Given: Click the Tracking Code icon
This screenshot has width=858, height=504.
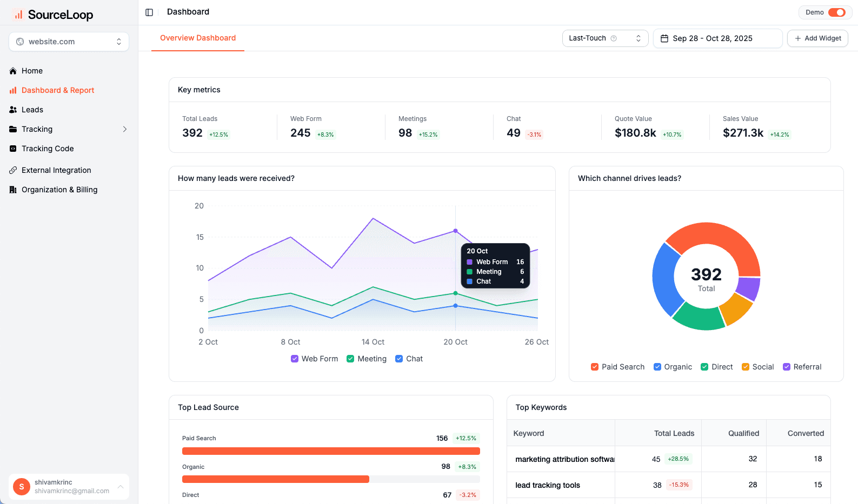Looking at the screenshot, I should [13, 149].
